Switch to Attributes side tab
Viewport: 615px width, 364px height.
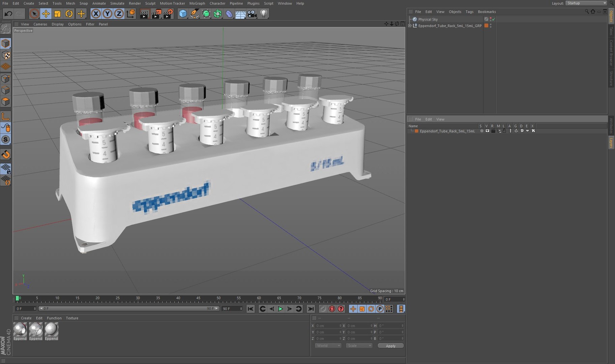(x=611, y=125)
